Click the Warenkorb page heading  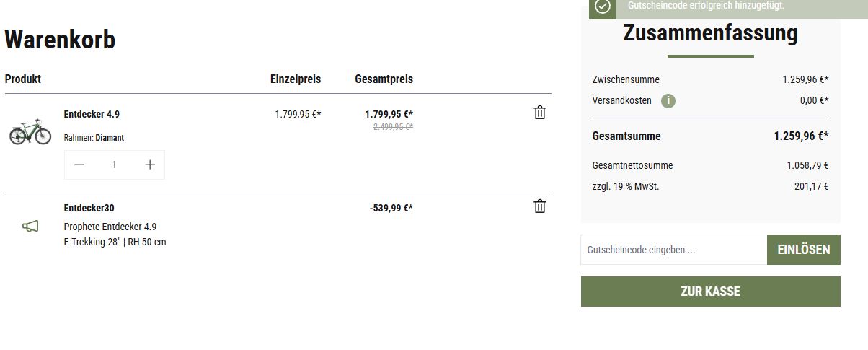[x=60, y=40]
